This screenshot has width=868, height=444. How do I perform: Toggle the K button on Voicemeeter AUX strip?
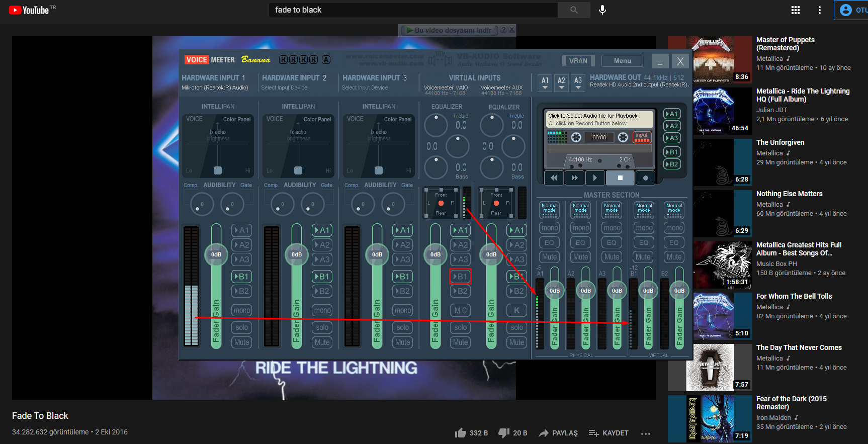(x=516, y=310)
